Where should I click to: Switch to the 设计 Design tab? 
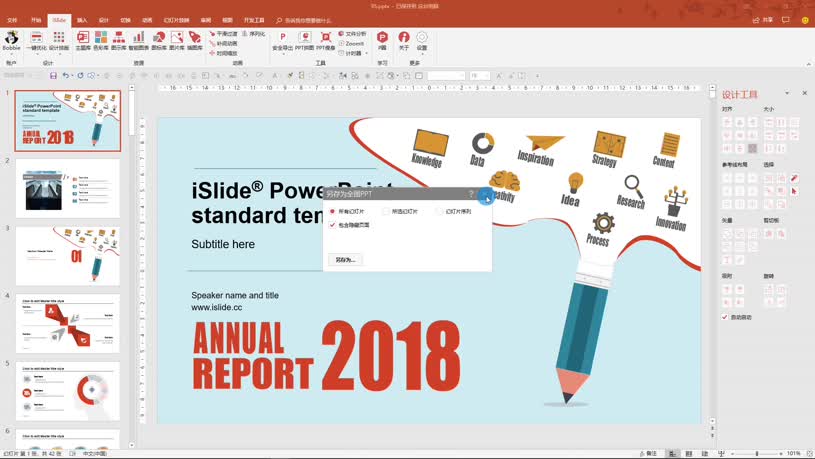click(103, 20)
